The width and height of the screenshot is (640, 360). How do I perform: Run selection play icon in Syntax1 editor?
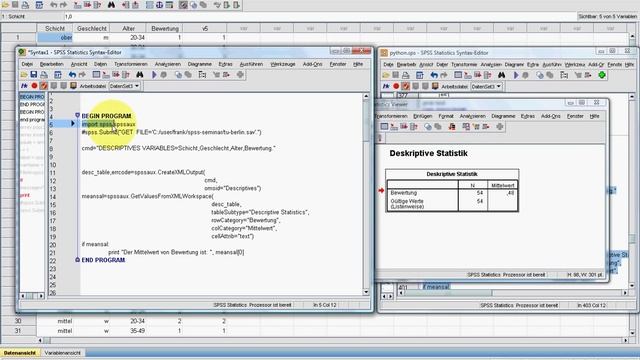pos(154,75)
